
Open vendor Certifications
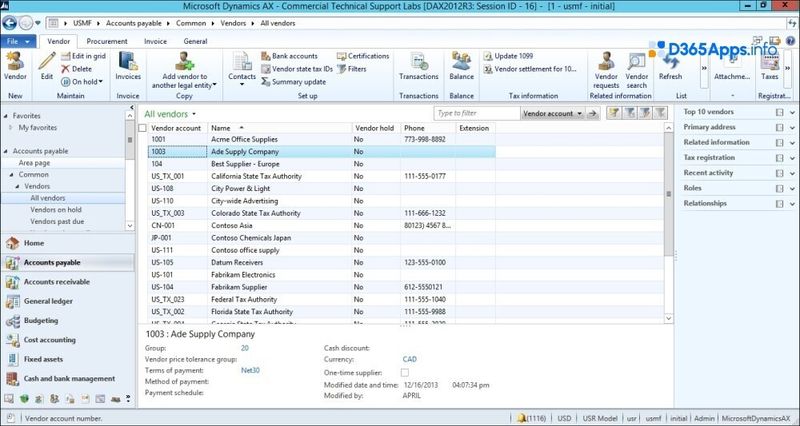pos(363,56)
